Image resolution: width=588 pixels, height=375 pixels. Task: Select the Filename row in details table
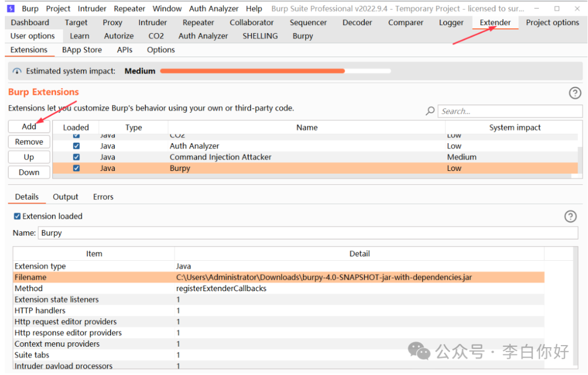pyautogui.click(x=279, y=278)
